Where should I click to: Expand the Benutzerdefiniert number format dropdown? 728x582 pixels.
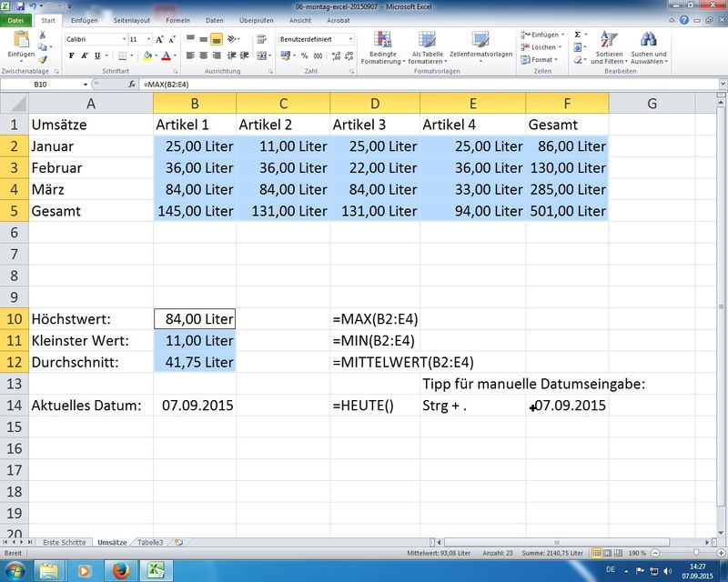(350, 39)
